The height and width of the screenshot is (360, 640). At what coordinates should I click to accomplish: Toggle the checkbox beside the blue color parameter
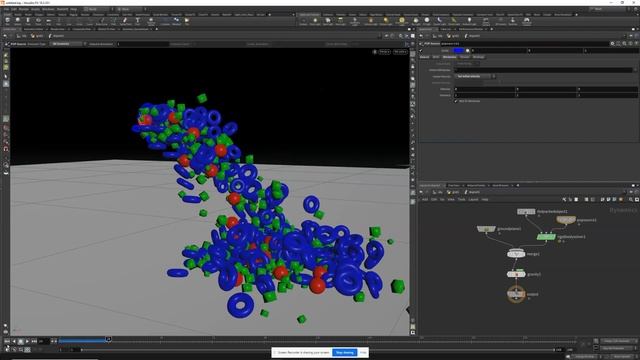click(x=422, y=51)
